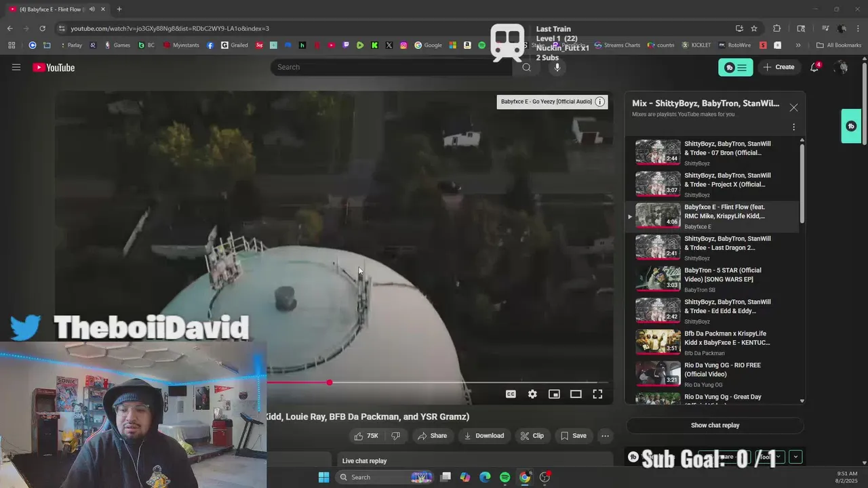The image size is (868, 488).
Task: Open the Windows Start menu
Action: pyautogui.click(x=323, y=477)
